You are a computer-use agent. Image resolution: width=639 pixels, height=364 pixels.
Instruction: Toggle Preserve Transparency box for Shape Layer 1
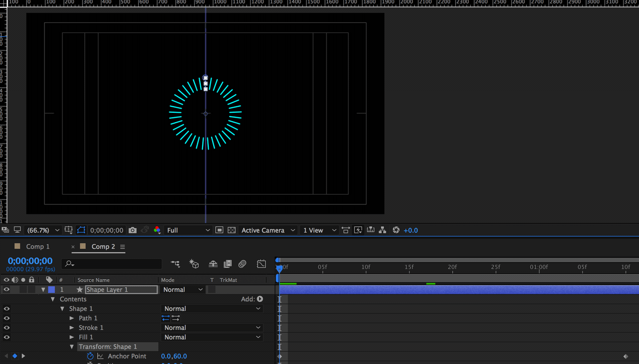pos(212,290)
